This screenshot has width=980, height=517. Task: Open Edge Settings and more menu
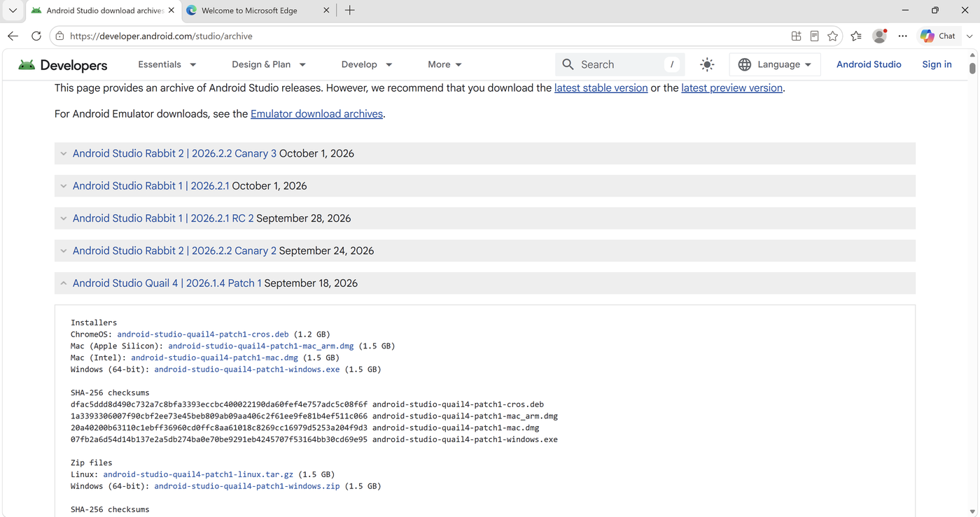click(903, 36)
